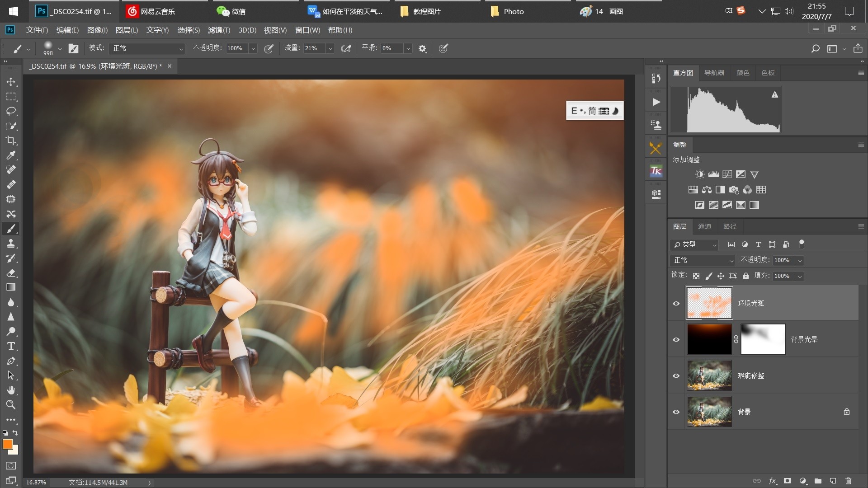The width and height of the screenshot is (868, 488).
Task: Select the Dodge tool
Action: click(x=11, y=332)
